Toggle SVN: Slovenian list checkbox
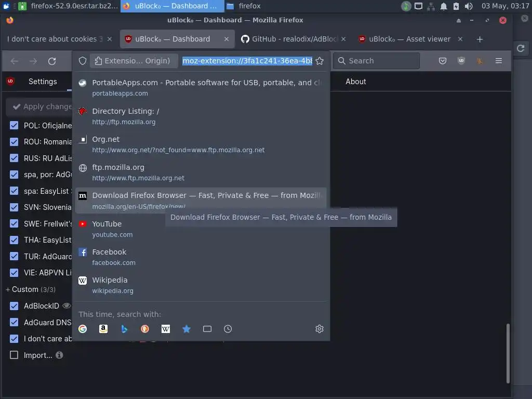 [x=14, y=207]
